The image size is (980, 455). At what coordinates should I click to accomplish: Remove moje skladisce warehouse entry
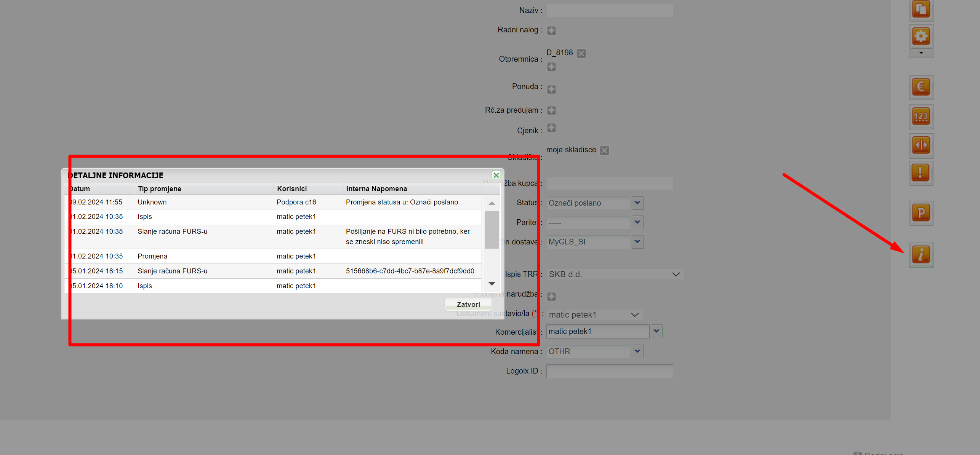pyautogui.click(x=604, y=150)
